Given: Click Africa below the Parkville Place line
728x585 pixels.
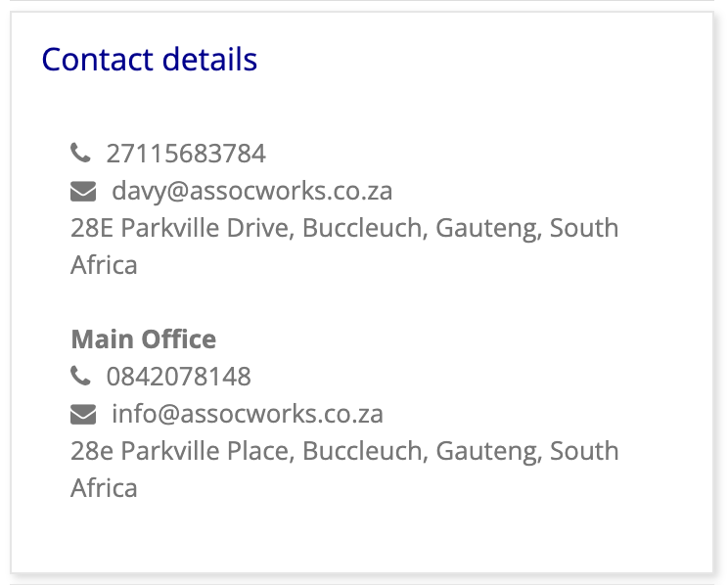Looking at the screenshot, I should tap(104, 488).
